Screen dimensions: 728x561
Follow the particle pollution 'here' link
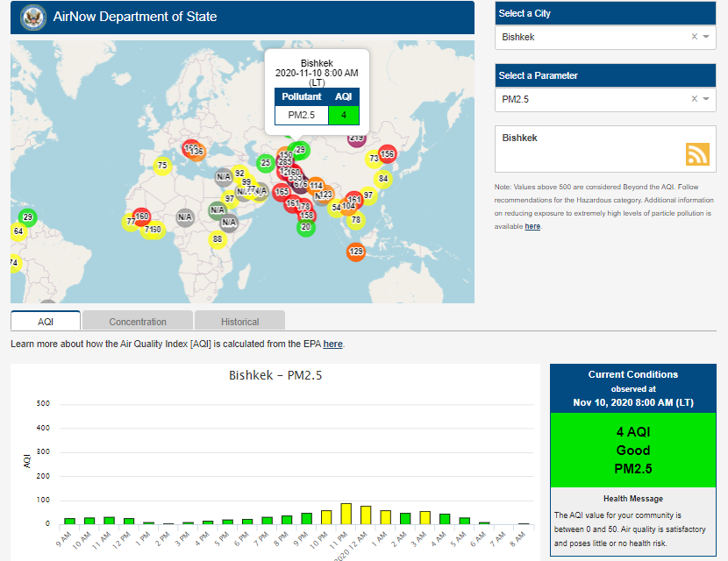[x=532, y=226]
